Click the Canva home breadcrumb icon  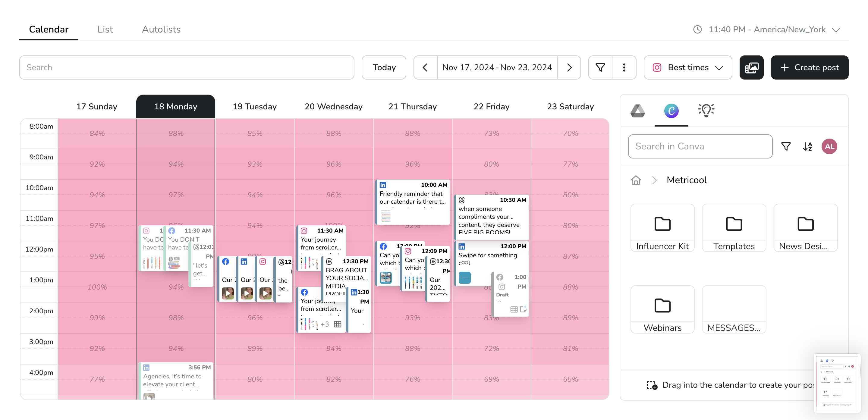pos(636,180)
